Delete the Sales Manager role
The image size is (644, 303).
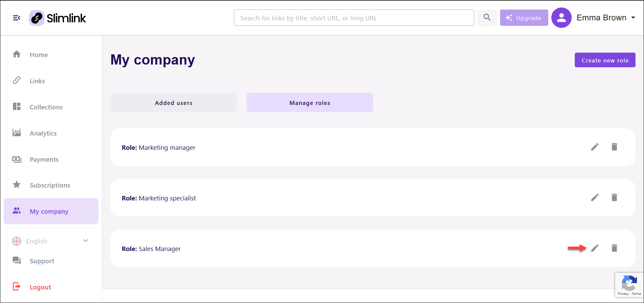click(x=614, y=248)
